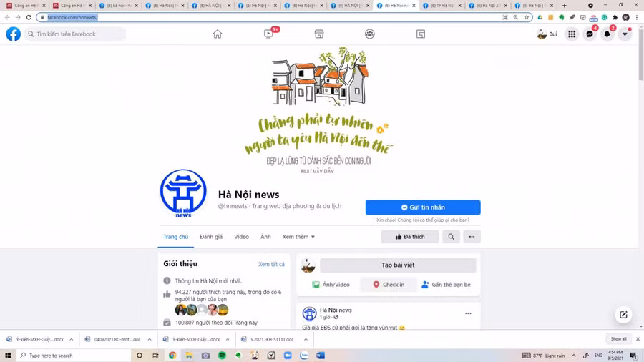Open the page friend avatars row
This screenshot has width=644, height=362.
(x=201, y=310)
